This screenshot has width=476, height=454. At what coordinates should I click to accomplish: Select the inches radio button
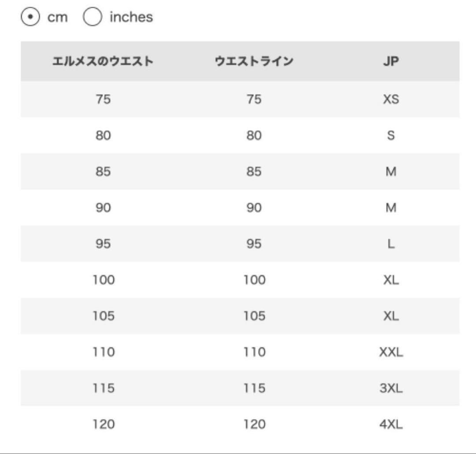click(92, 17)
